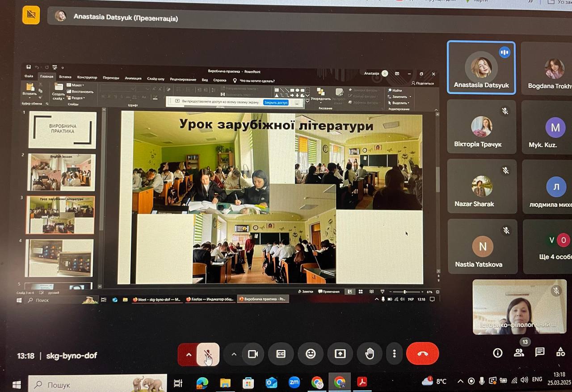572x392 pixels.
Task: Select slide 4 thumbnail in the slide panel
Action: [60, 258]
